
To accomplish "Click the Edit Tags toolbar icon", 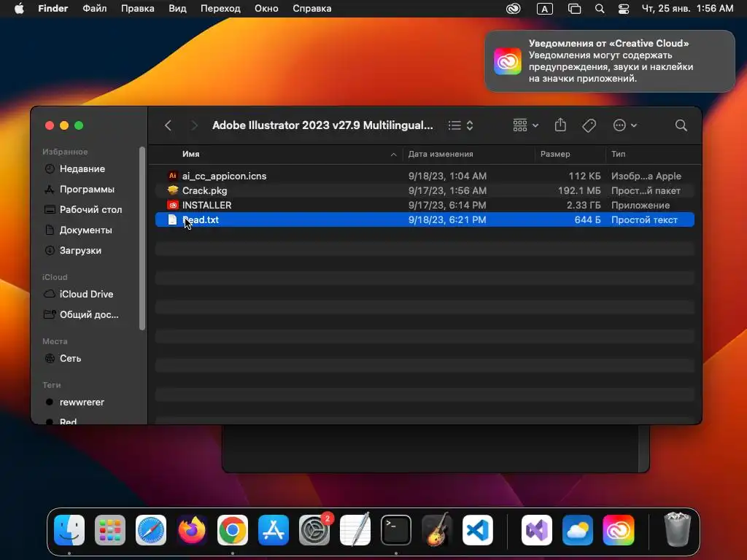I will pyautogui.click(x=589, y=125).
